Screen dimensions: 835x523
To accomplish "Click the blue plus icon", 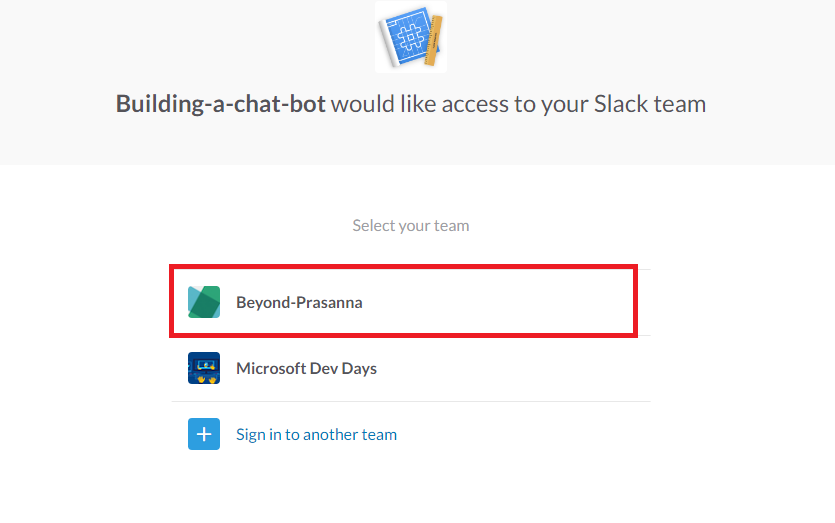I will (x=204, y=435).
